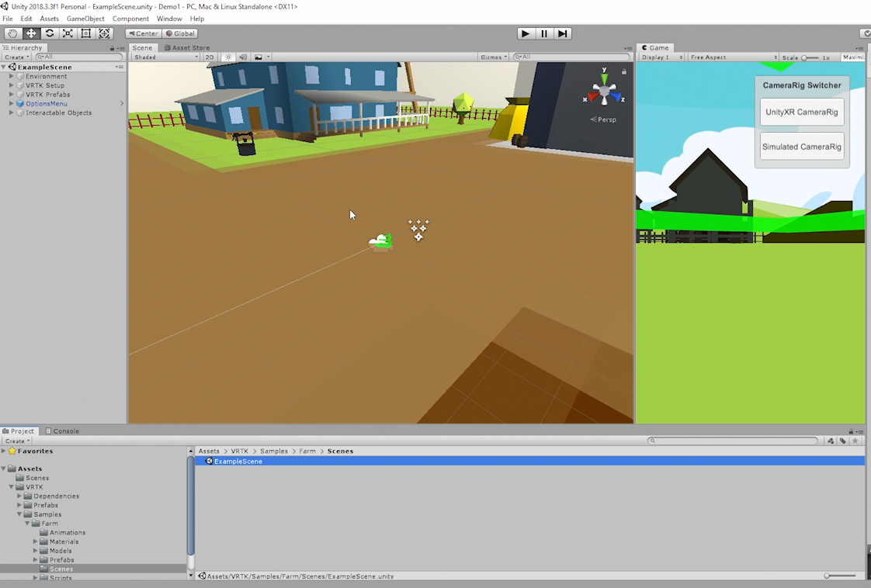Expand the VRTK Setup object
Viewport: 871px width, 588px height.
coord(11,85)
